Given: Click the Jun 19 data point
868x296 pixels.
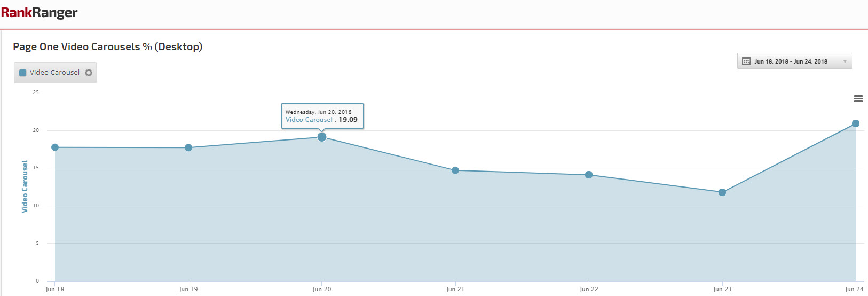Looking at the screenshot, I should pyautogui.click(x=188, y=148).
